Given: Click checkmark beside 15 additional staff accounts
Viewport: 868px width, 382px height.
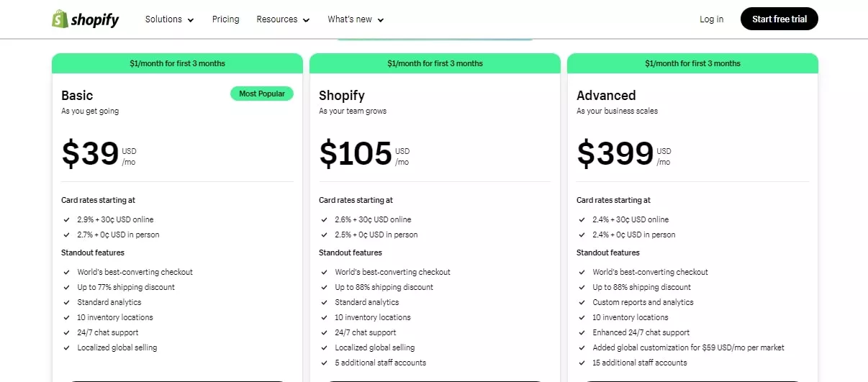Looking at the screenshot, I should click(x=582, y=363).
